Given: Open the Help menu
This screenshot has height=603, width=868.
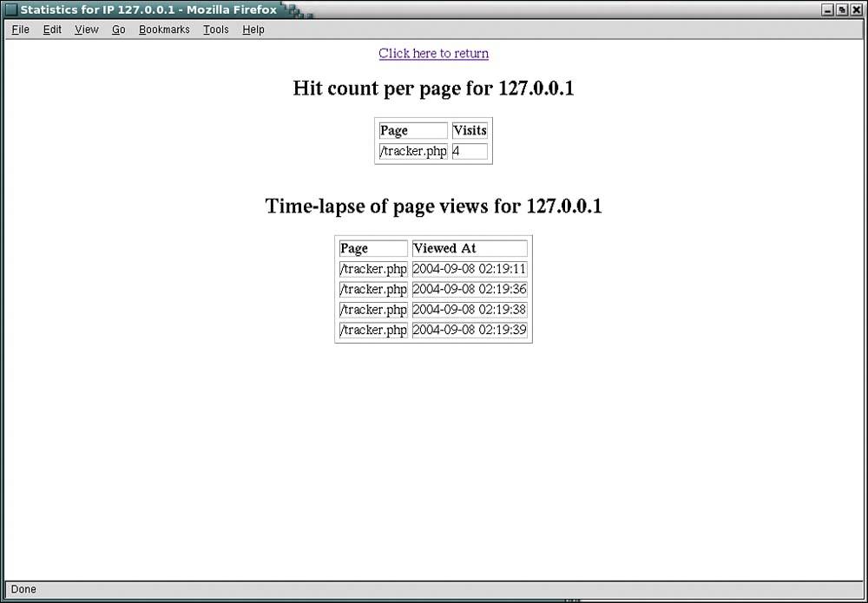Looking at the screenshot, I should point(253,29).
